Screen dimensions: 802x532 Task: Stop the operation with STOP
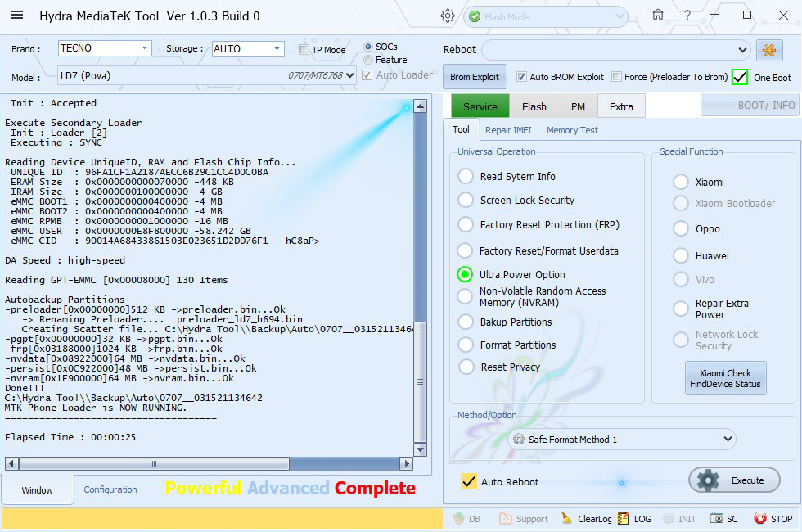click(x=773, y=519)
